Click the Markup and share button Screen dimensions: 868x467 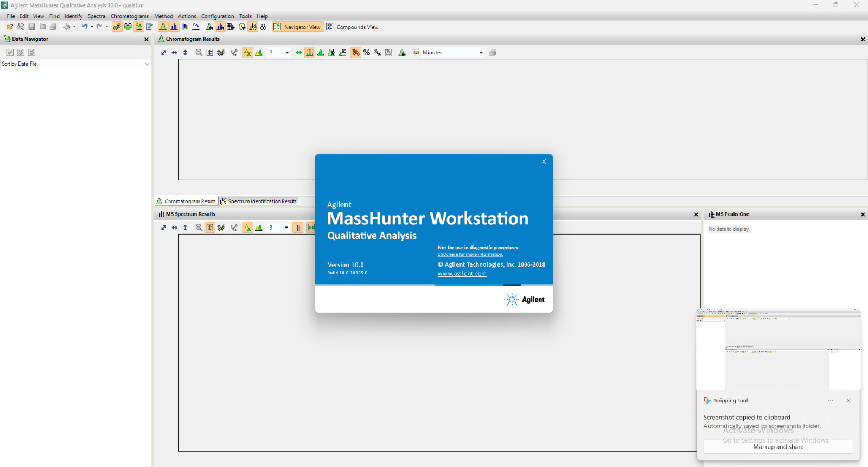pos(778,447)
